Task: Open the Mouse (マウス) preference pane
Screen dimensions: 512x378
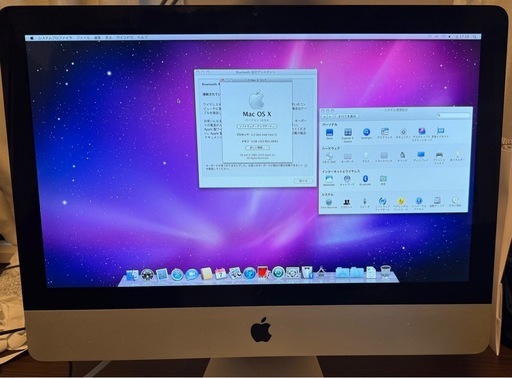Action: 366,157
